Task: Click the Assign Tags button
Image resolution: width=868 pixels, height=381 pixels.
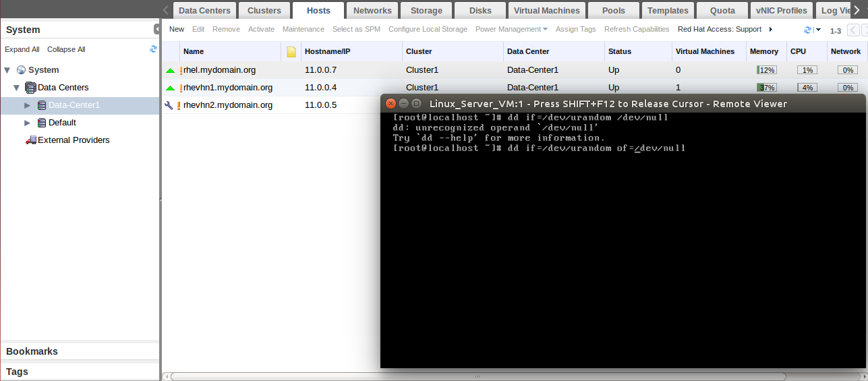Action: [x=576, y=29]
